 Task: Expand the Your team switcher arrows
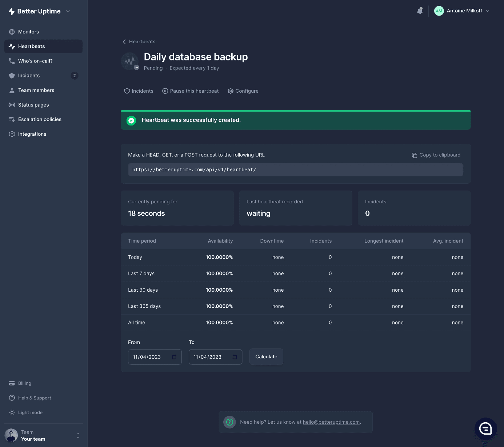pos(78,435)
